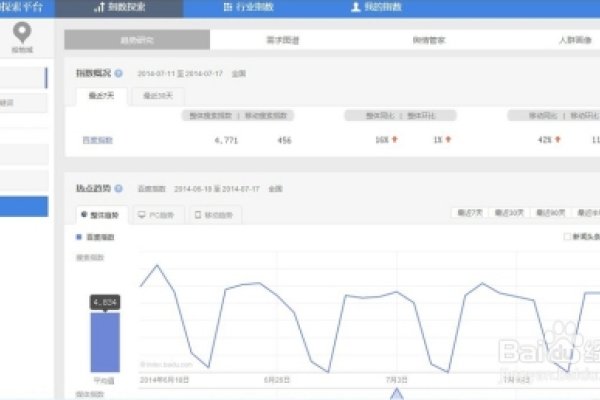Click the 指数探索 chart icon in top navigation
The height and width of the screenshot is (400, 600).
coord(99,7)
